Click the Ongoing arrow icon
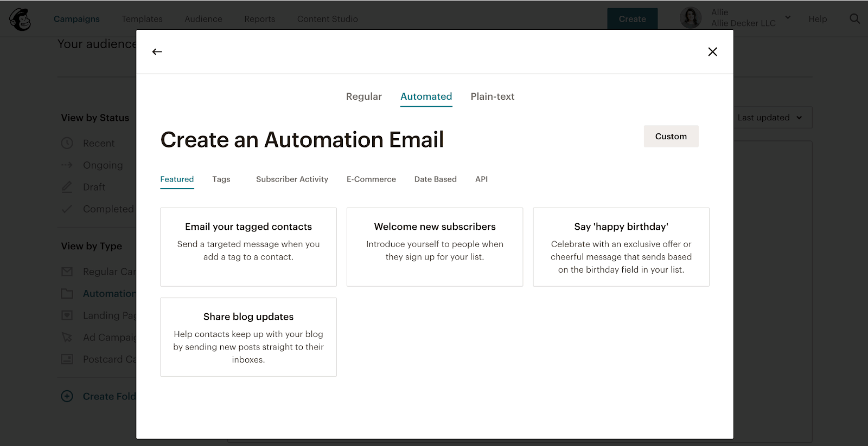 pyautogui.click(x=67, y=165)
